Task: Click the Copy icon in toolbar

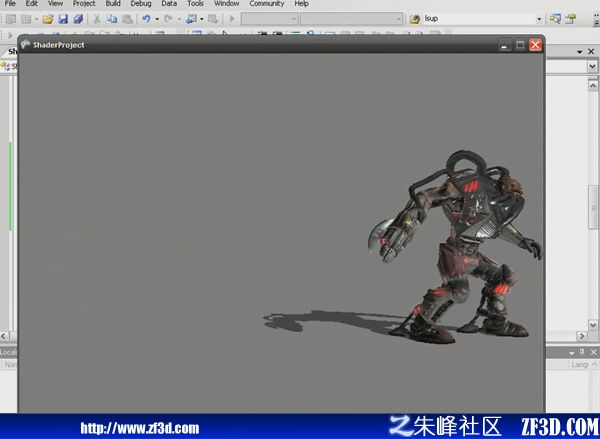Action: (112, 18)
